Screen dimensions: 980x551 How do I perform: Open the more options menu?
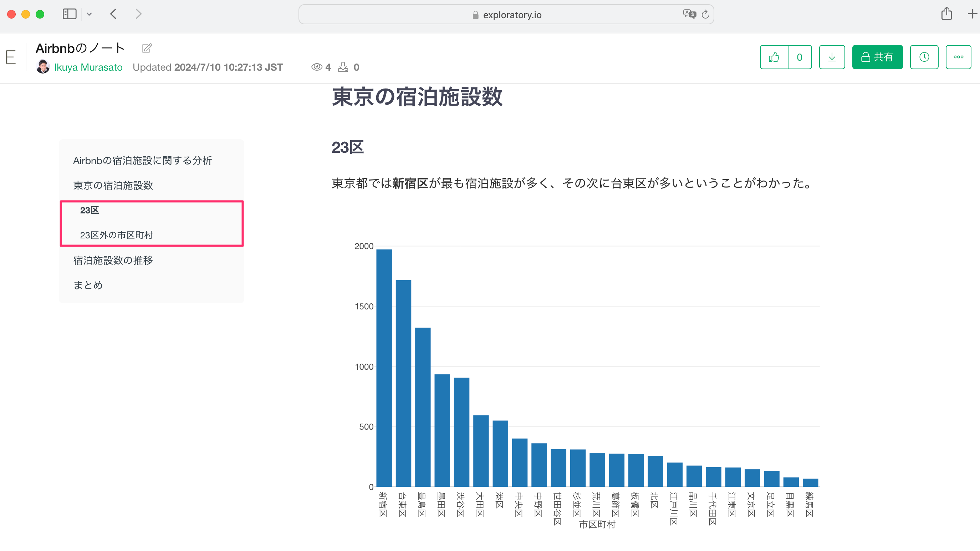click(x=958, y=57)
